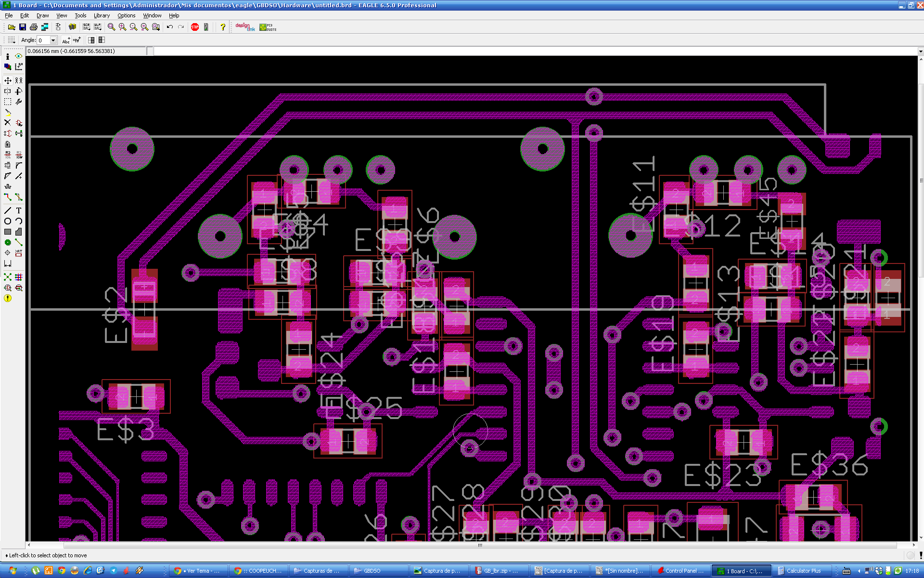Click the Execute script SCR icon
Screen dimensions: 924x578
[x=87, y=27]
